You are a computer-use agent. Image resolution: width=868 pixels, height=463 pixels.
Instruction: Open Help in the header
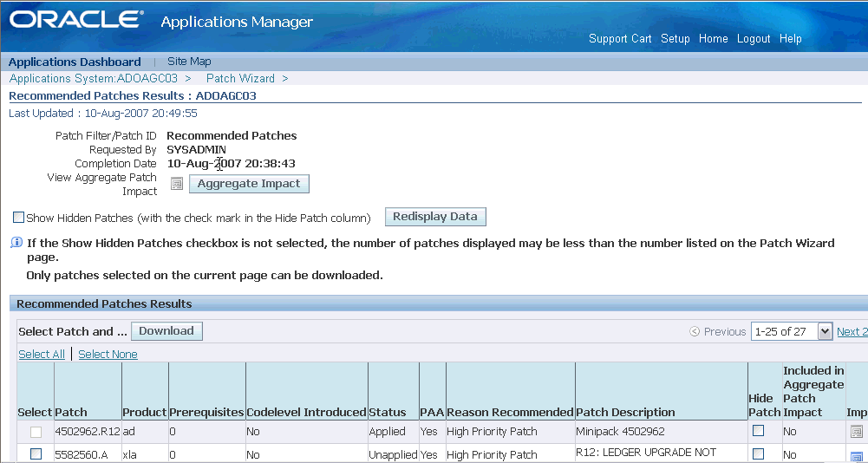[x=791, y=39]
